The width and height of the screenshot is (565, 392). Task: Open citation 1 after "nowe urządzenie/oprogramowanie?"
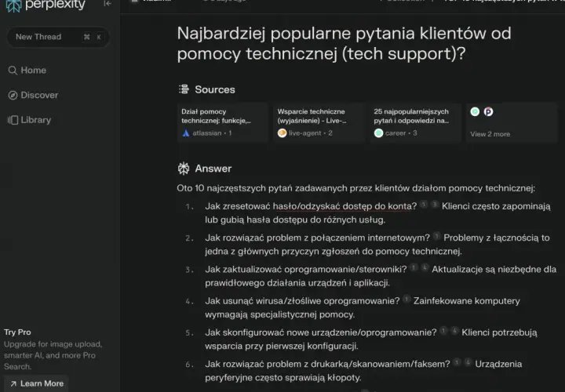click(x=444, y=331)
